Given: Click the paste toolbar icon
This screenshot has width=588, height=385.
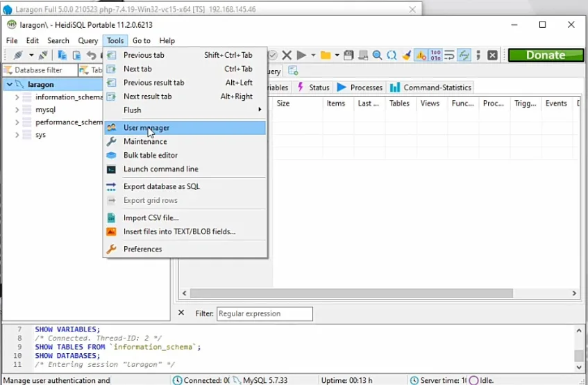Looking at the screenshot, I should click(76, 55).
